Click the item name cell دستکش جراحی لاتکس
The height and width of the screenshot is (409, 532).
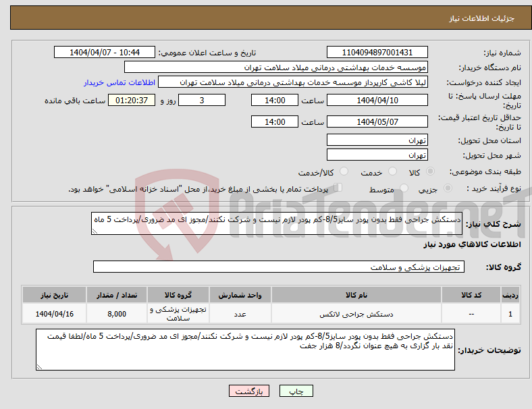356,314
